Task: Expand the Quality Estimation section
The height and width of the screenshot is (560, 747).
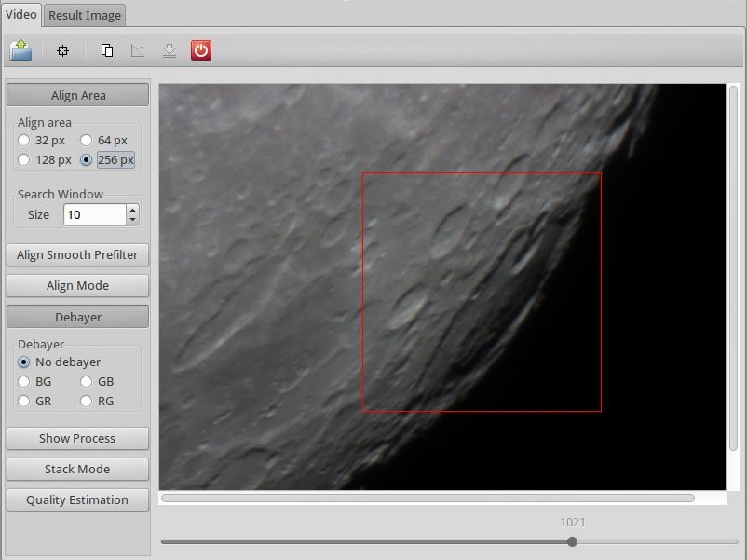Action: (77, 500)
